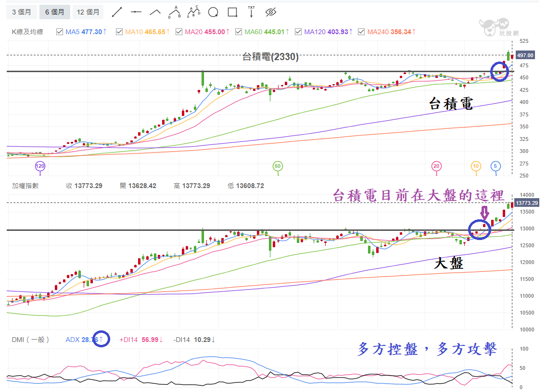The image size is (547, 392).
Task: Uncheck the MA5 moving average checkbox
Action: (x=60, y=32)
